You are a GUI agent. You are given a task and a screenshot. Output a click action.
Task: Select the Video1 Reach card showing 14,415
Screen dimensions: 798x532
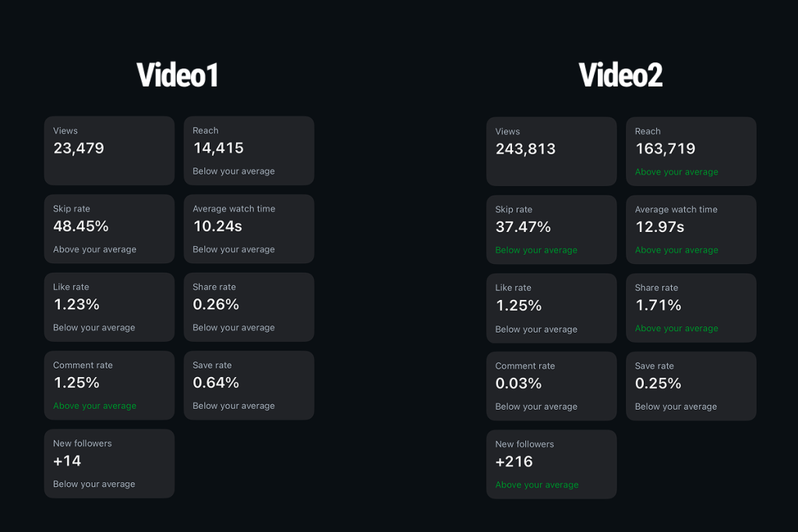tap(249, 150)
